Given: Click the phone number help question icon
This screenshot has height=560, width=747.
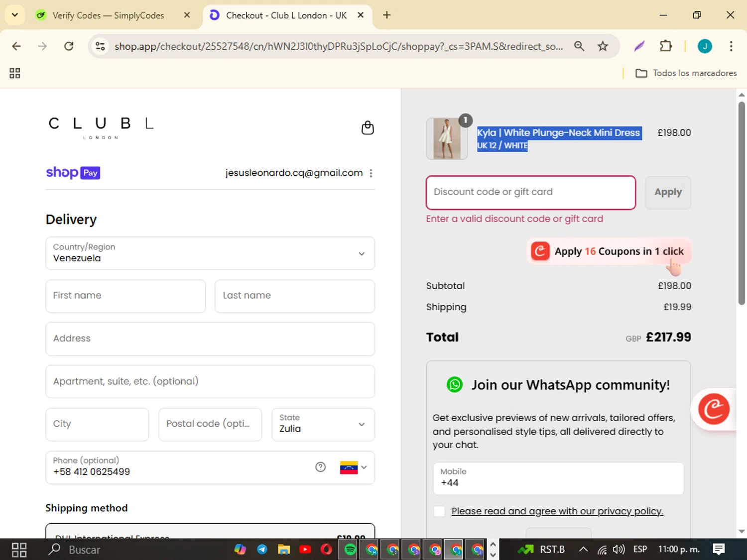Looking at the screenshot, I should coord(321,467).
